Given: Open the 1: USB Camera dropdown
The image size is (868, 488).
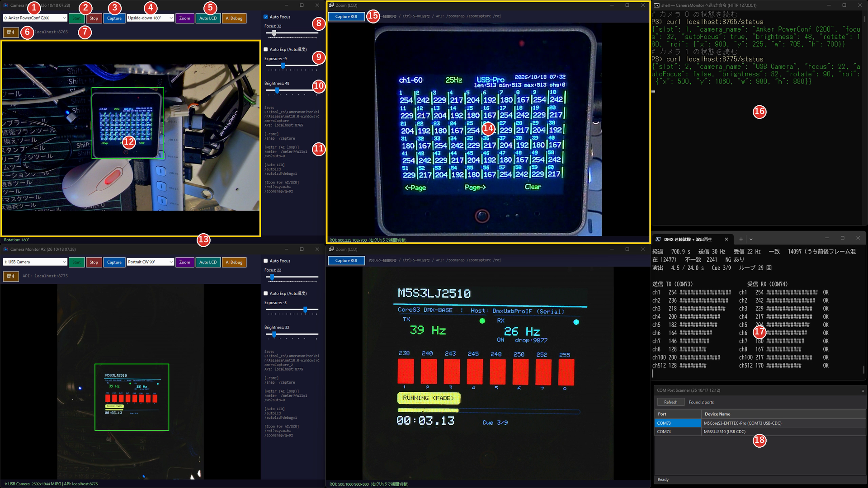Looking at the screenshot, I should point(35,262).
